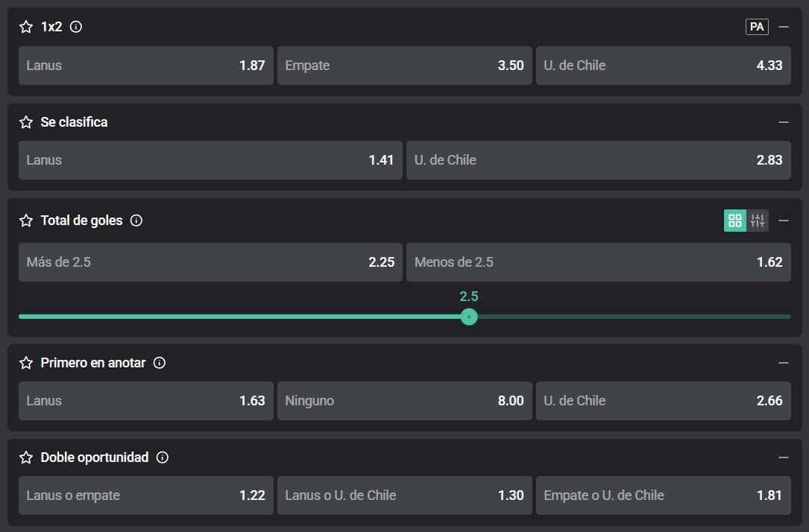Pick Menos de 2.5 at 1.62
The image size is (809, 532).
click(x=598, y=262)
